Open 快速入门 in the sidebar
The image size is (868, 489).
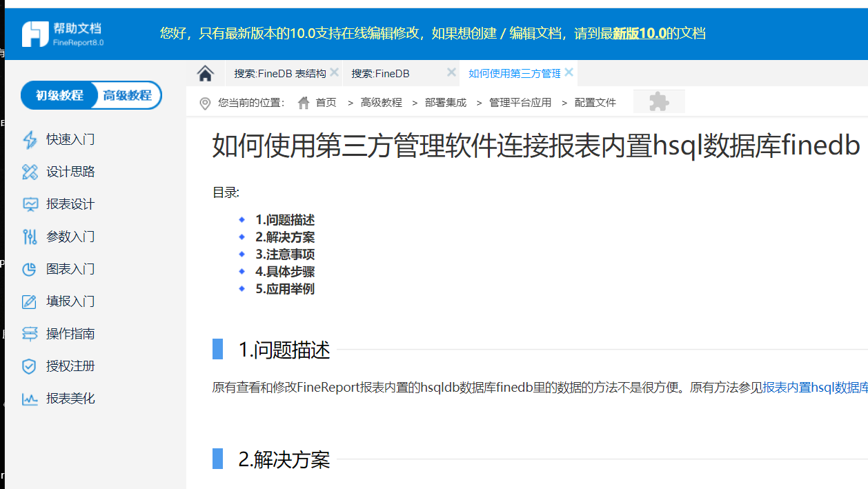(70, 140)
